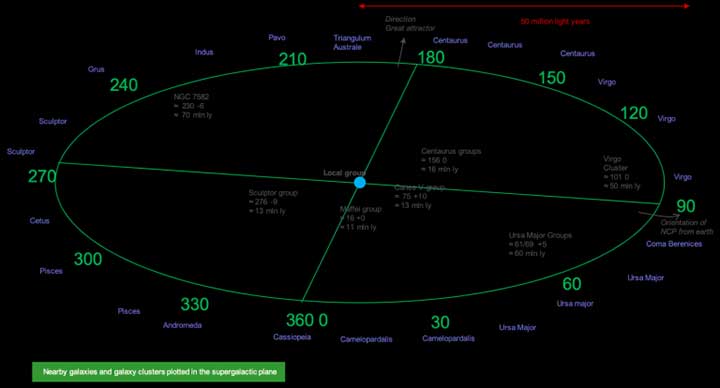Select the Indus constellation label

coord(204,52)
